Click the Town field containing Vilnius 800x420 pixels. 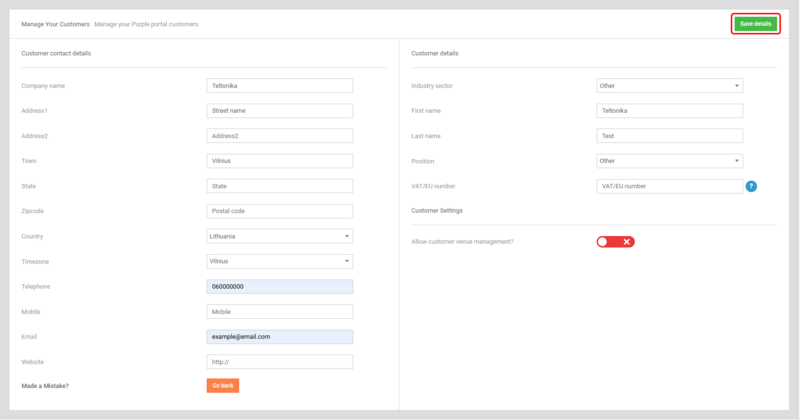279,161
